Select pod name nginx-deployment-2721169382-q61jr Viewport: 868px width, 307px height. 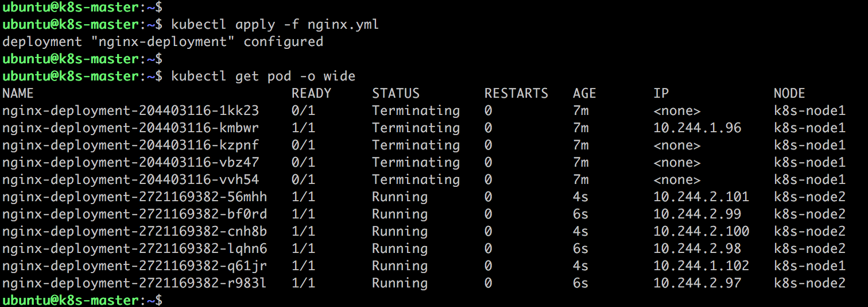coord(135,266)
